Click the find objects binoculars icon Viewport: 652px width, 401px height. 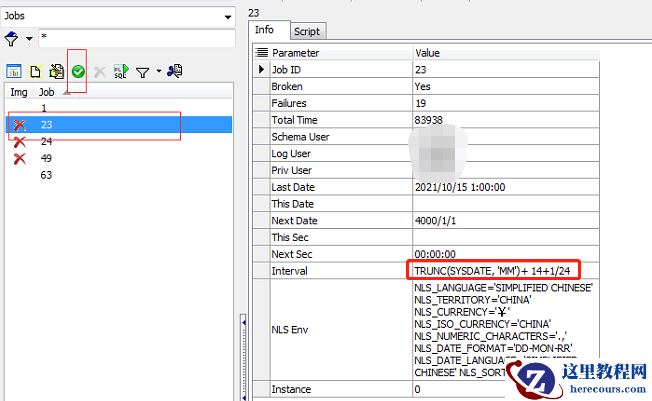tap(175, 72)
